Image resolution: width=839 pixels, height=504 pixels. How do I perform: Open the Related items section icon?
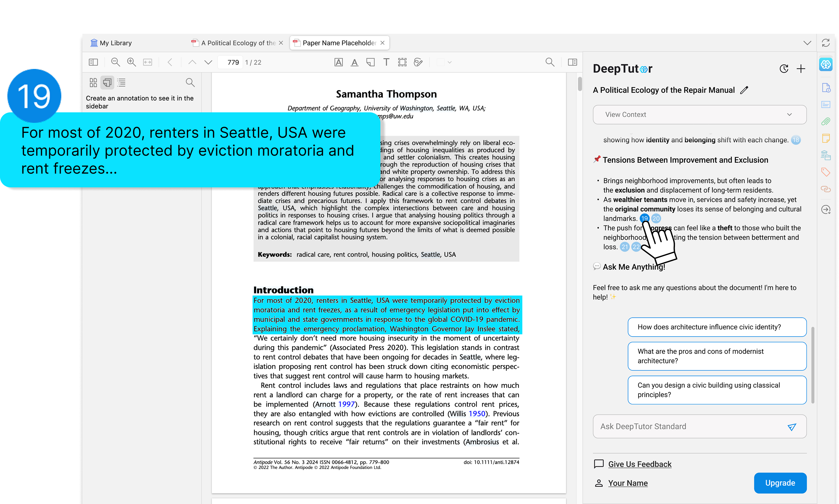[x=826, y=189]
